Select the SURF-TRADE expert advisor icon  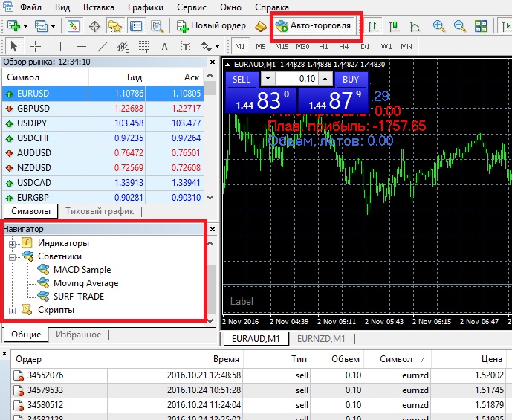click(x=43, y=297)
